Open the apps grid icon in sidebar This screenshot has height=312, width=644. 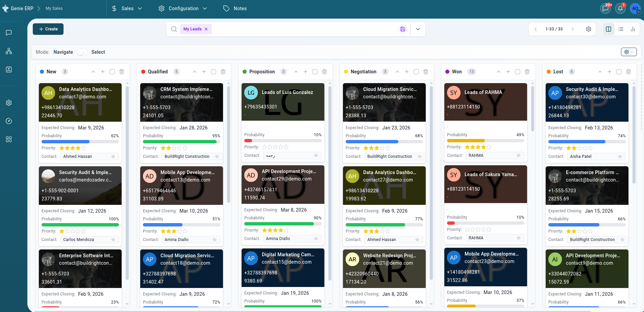[9, 139]
